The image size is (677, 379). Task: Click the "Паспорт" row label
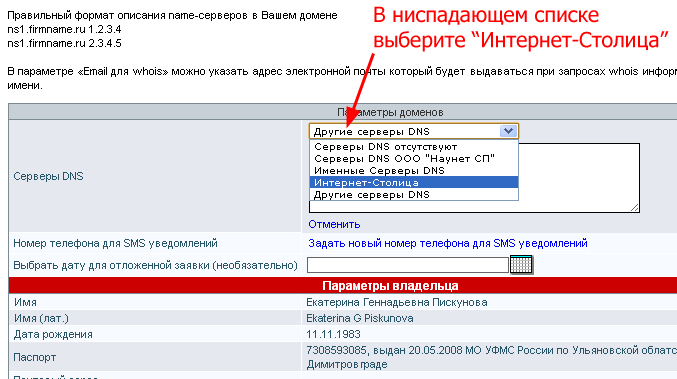tap(35, 357)
